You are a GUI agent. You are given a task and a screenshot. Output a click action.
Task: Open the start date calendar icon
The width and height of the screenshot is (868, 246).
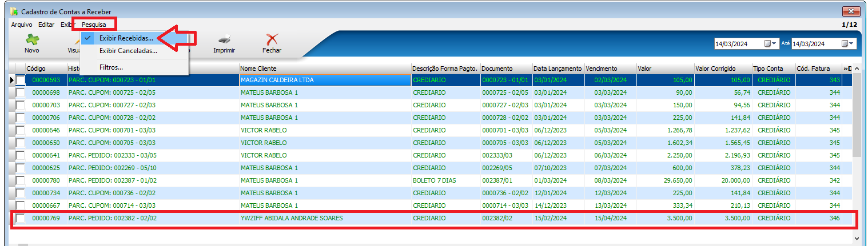tap(768, 43)
